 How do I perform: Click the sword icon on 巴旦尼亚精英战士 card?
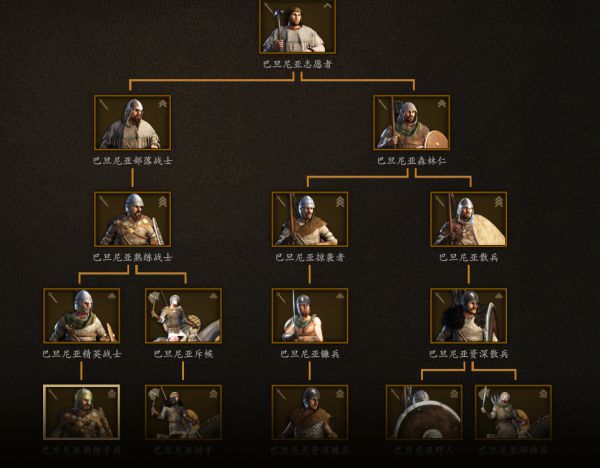click(52, 297)
